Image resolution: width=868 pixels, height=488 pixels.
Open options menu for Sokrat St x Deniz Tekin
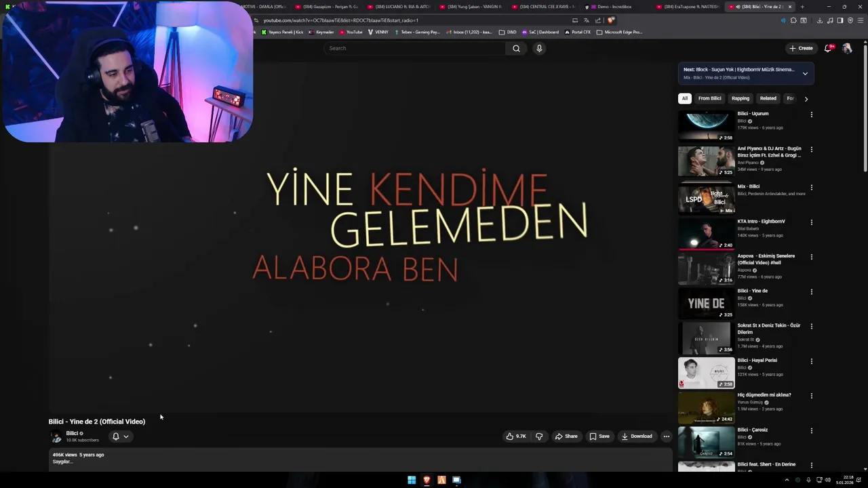click(811, 326)
